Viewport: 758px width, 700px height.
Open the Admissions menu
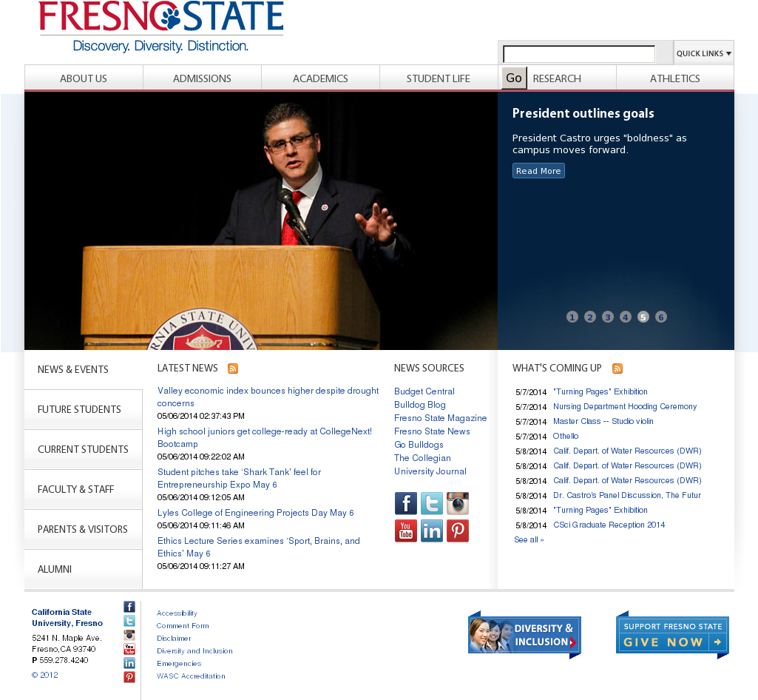[x=202, y=78]
